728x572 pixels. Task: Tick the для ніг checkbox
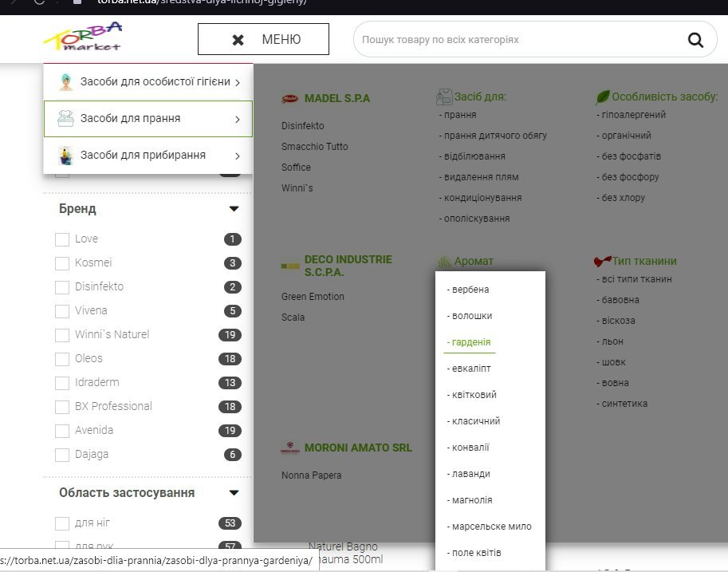tap(62, 523)
